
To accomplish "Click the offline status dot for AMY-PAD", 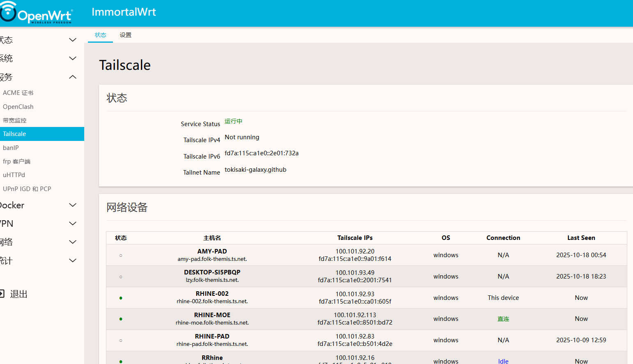I will [x=121, y=256].
